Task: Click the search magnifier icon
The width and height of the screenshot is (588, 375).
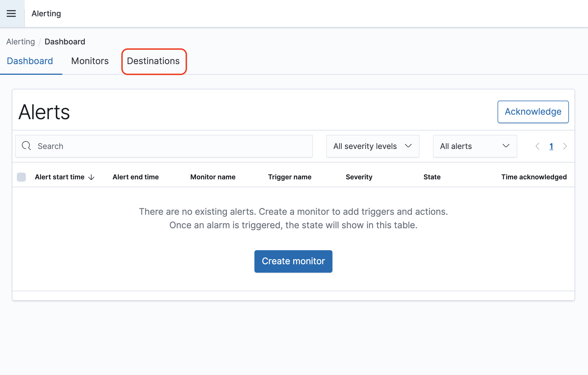Action: point(26,146)
